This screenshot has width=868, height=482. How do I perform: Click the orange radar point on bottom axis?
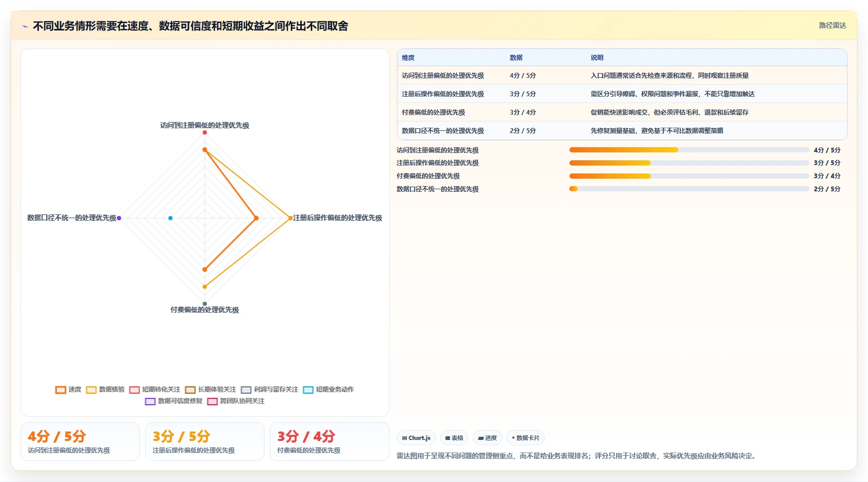(205, 270)
